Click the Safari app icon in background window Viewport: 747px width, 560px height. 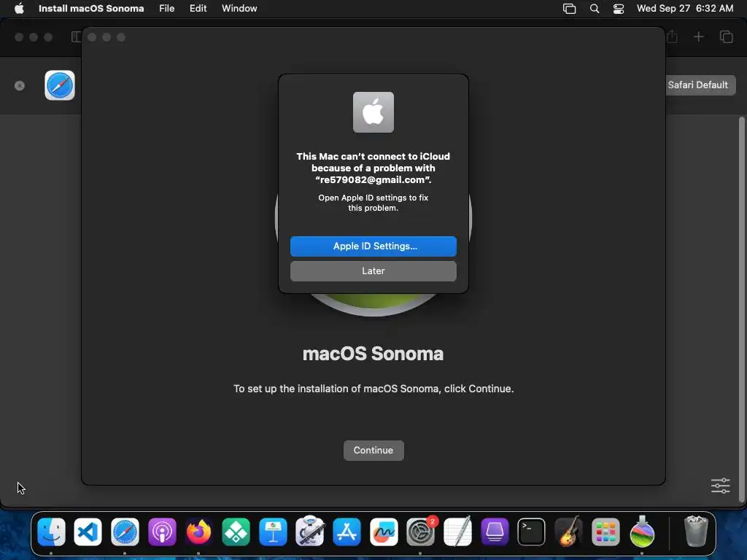click(x=60, y=85)
